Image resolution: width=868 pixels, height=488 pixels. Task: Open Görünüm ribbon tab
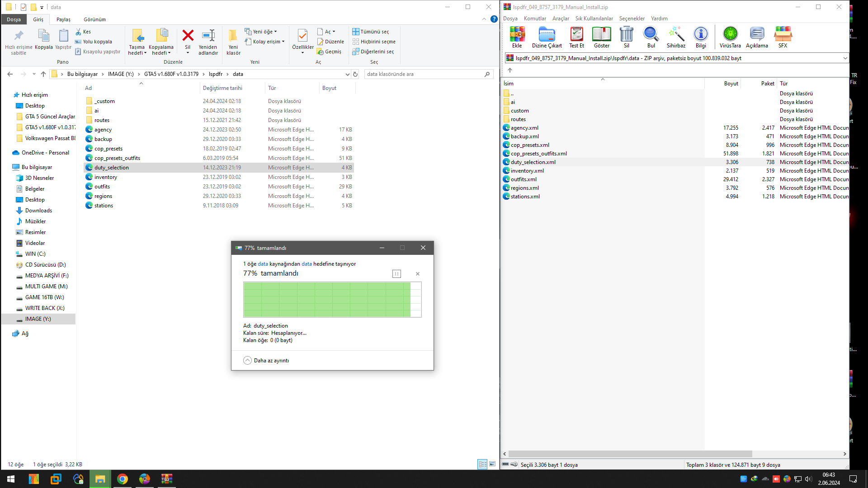94,19
